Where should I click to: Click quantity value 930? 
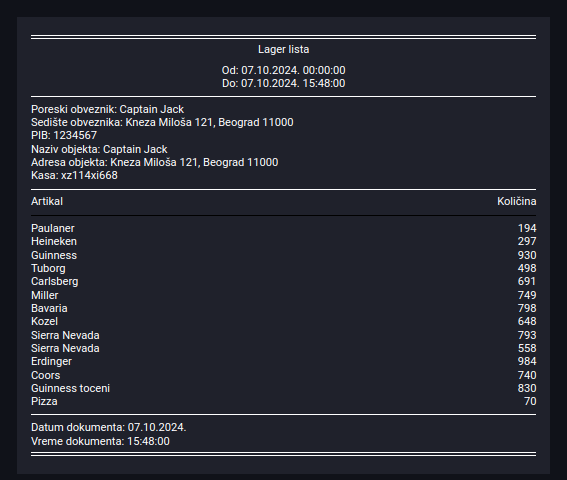(x=527, y=255)
